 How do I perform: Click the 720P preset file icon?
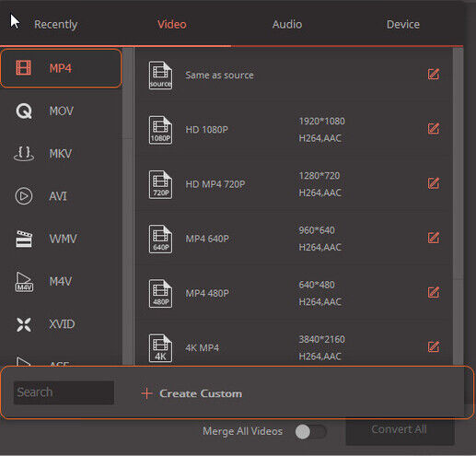coord(160,184)
